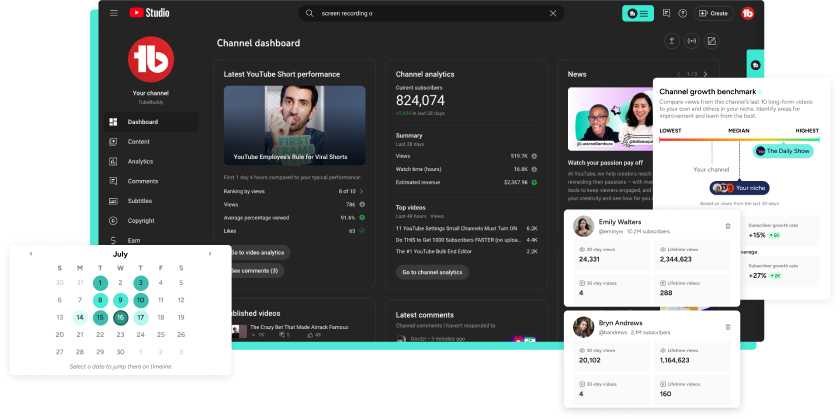Delete Emily Walters card via trash icon
The image size is (840, 419).
pyautogui.click(x=727, y=226)
